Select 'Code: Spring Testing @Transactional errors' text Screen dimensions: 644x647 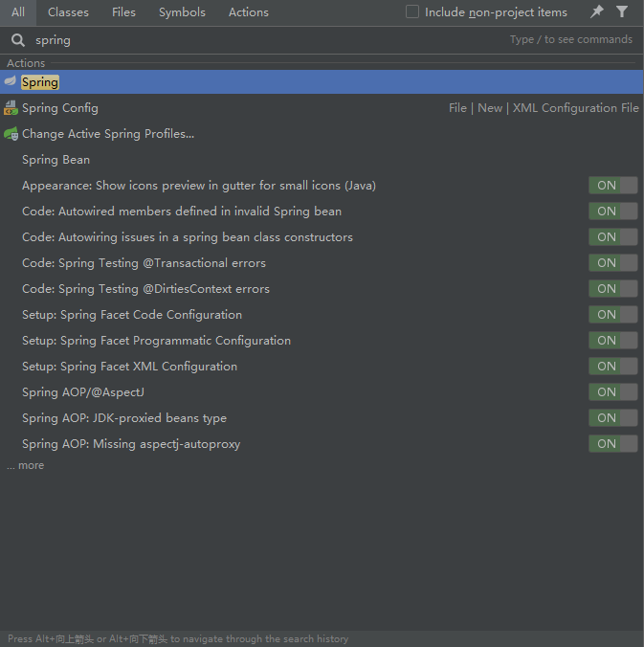144,263
